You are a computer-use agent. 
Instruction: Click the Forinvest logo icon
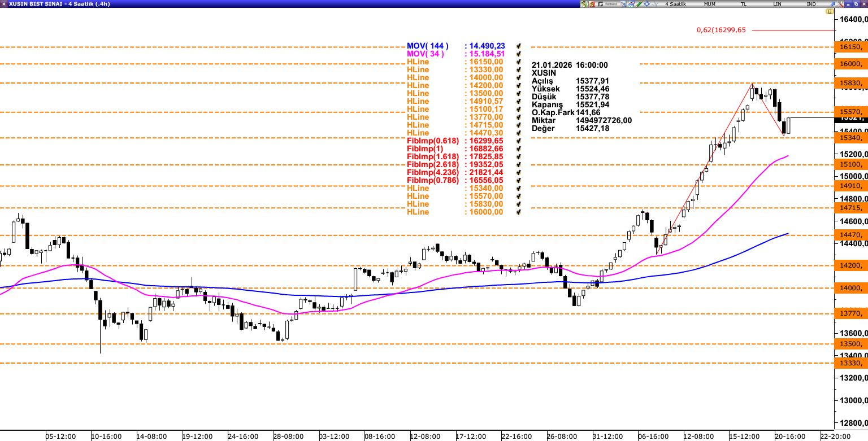tap(609, 4)
